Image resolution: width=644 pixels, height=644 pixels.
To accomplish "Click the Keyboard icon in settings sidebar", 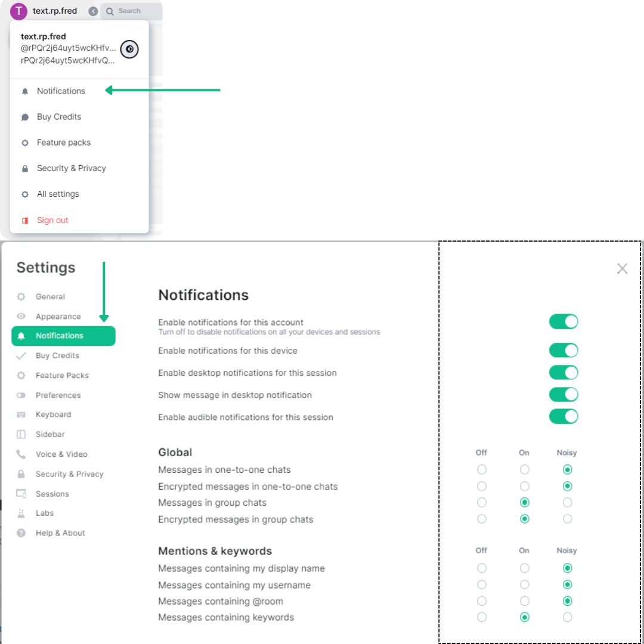I will click(21, 414).
